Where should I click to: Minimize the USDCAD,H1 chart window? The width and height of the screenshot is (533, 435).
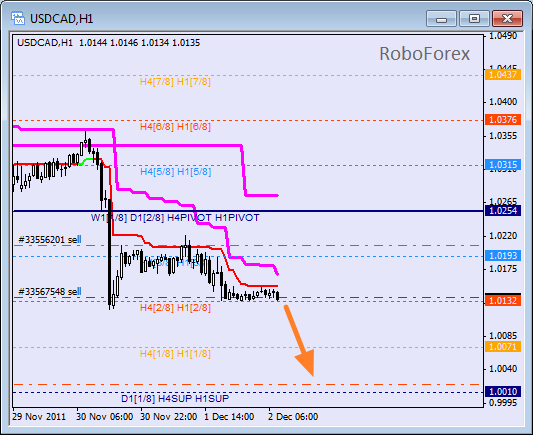441,18
